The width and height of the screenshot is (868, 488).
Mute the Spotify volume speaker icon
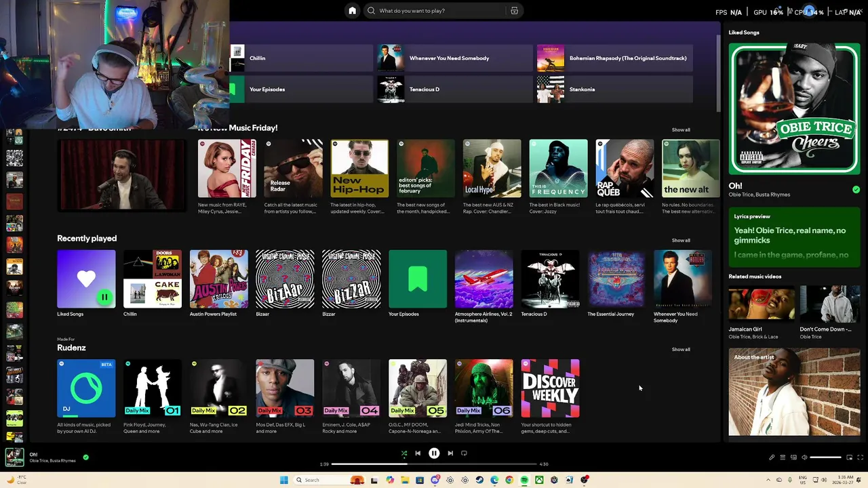804,457
